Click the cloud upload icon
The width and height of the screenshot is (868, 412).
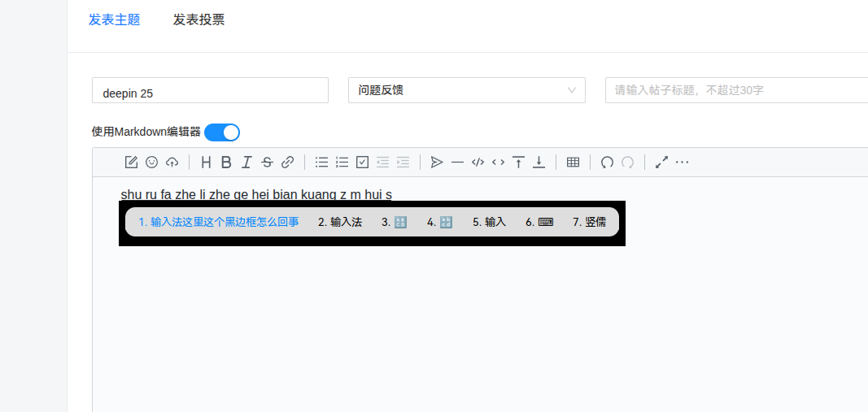point(172,162)
